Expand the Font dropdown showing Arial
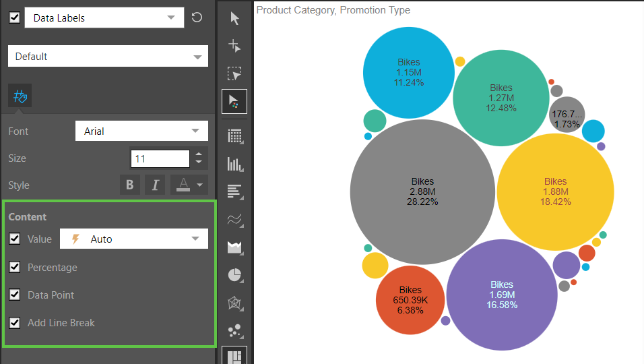Image resolution: width=644 pixels, height=364 pixels. click(141, 131)
